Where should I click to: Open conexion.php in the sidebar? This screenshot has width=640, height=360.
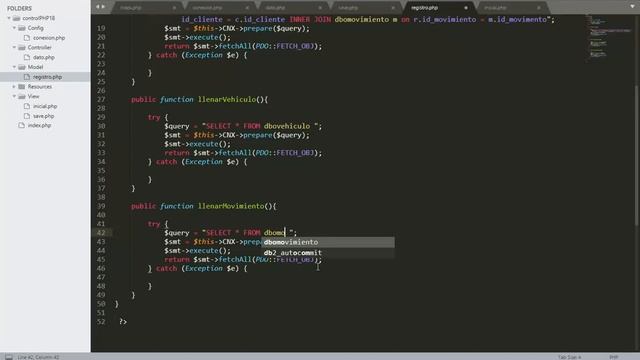tap(49, 38)
